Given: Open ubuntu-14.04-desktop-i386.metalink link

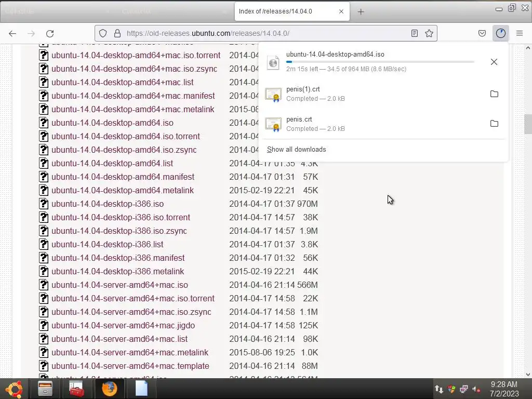Looking at the screenshot, I should (118, 271).
